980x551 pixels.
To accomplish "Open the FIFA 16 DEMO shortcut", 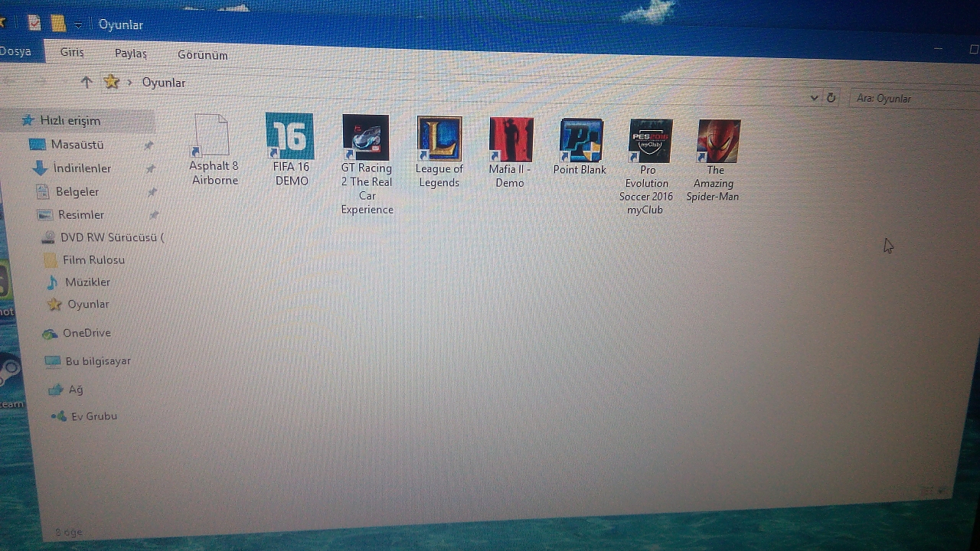I will 290,150.
